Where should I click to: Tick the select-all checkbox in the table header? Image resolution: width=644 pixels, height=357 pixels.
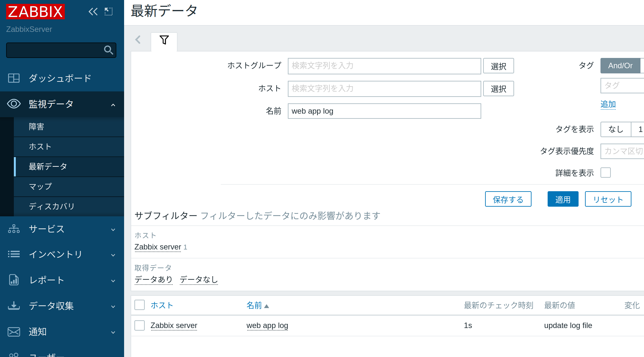pyautogui.click(x=140, y=305)
